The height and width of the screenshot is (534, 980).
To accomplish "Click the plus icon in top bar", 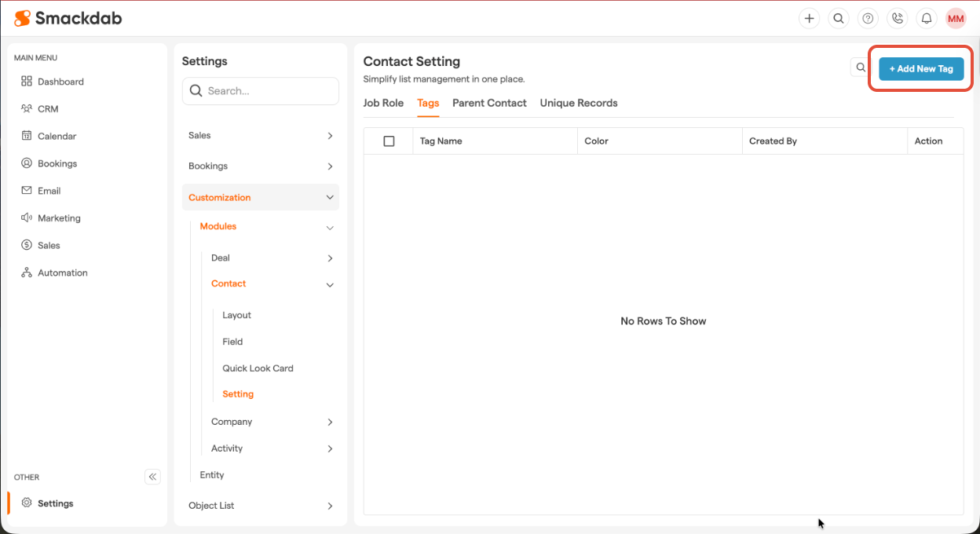I will point(809,19).
